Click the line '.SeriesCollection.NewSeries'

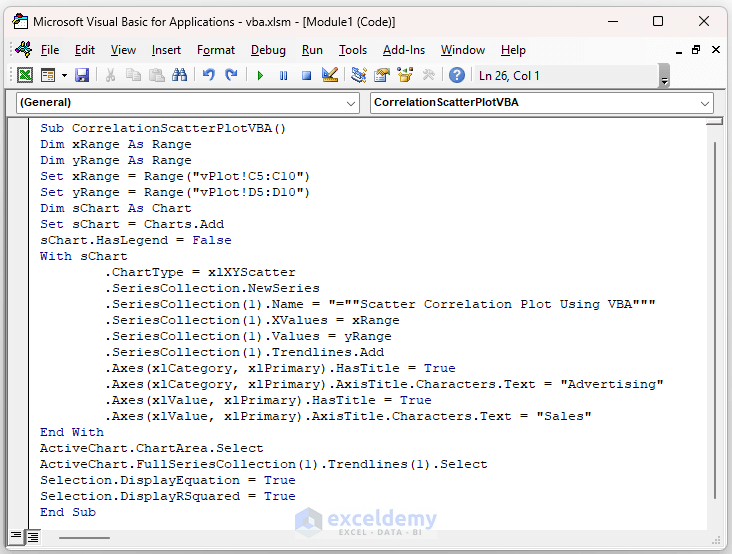click(x=212, y=288)
